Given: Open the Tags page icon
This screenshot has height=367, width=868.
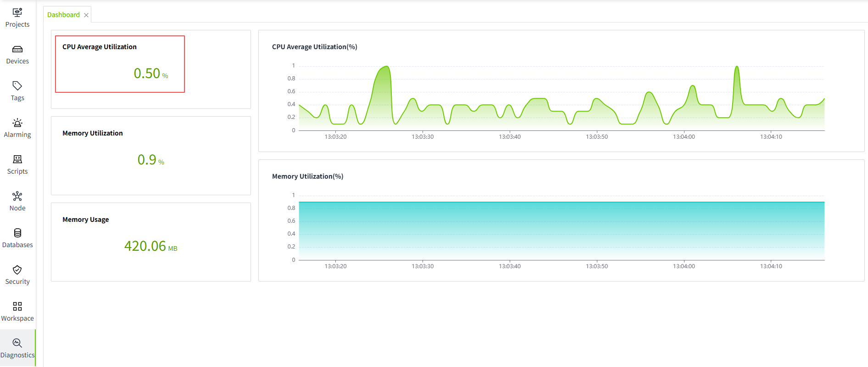Looking at the screenshot, I should [17, 86].
